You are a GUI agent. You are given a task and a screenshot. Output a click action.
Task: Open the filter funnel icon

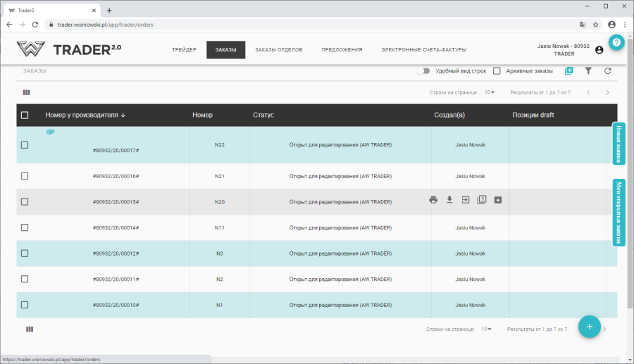[x=588, y=71]
